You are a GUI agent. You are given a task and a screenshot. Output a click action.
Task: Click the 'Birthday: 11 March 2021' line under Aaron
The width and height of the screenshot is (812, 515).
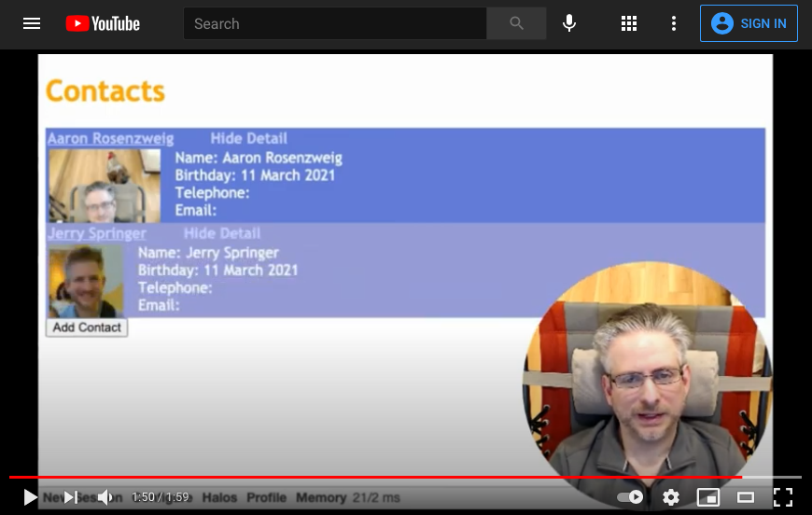[255, 175]
